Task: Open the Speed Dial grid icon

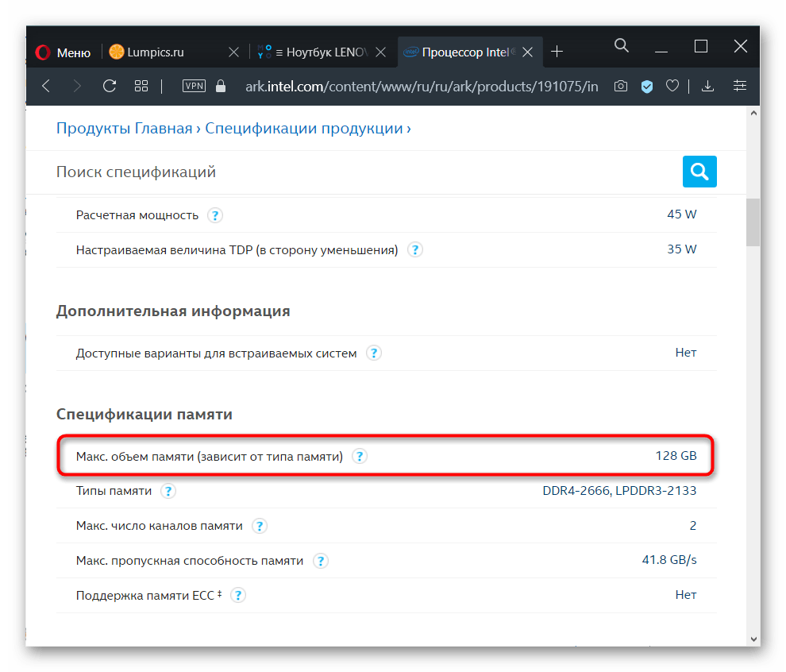Action: pos(141,86)
